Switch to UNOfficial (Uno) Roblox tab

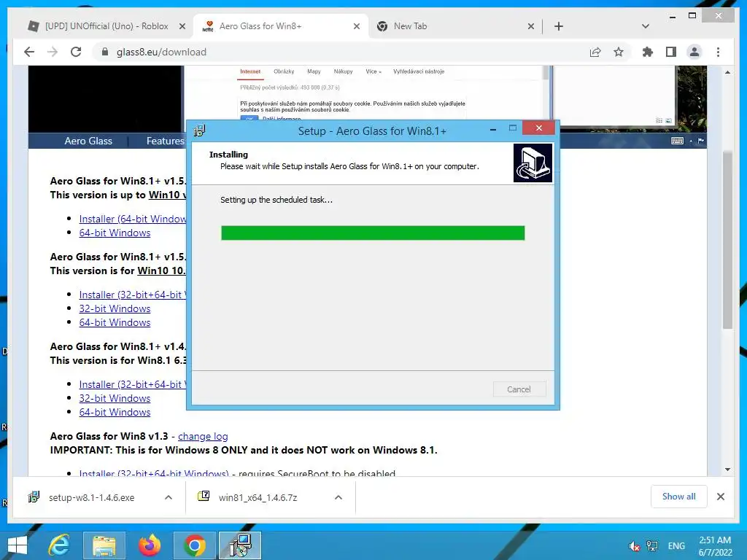pos(107,26)
